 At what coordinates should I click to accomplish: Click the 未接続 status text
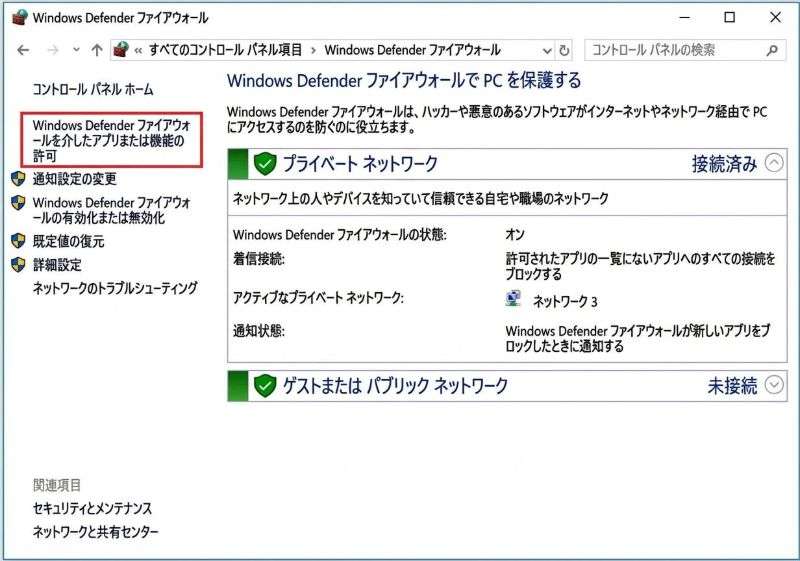point(732,386)
